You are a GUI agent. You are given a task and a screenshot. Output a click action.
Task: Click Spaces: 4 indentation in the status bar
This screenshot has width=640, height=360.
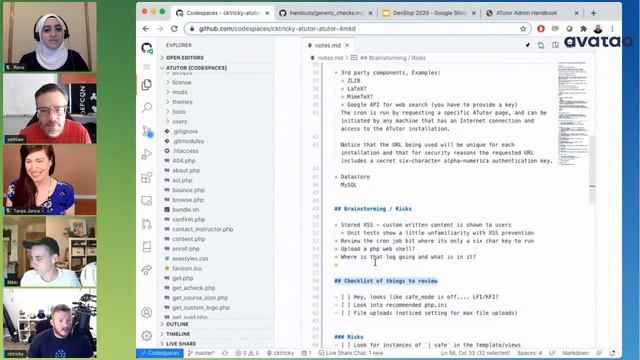529,353
